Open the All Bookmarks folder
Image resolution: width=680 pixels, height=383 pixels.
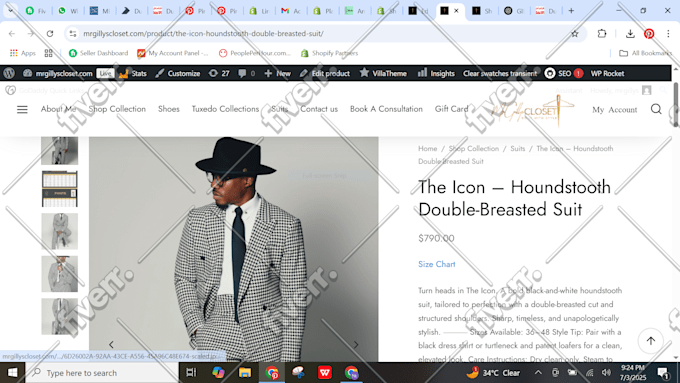(646, 53)
